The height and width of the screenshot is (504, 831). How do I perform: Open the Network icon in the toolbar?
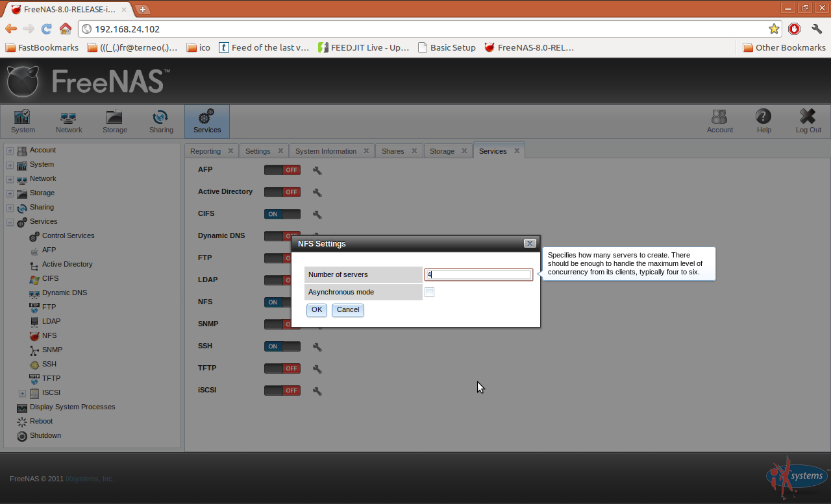pyautogui.click(x=69, y=121)
